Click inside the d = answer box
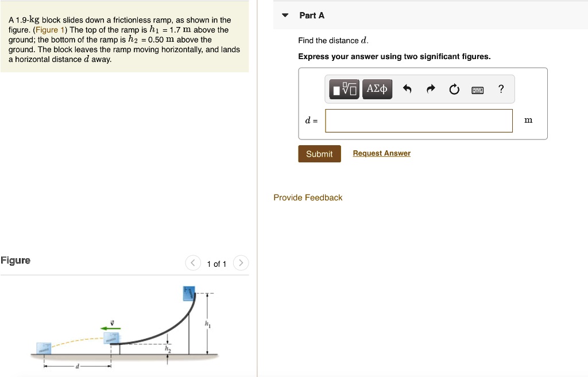Screen dimensions: 588x377 pyautogui.click(x=418, y=121)
